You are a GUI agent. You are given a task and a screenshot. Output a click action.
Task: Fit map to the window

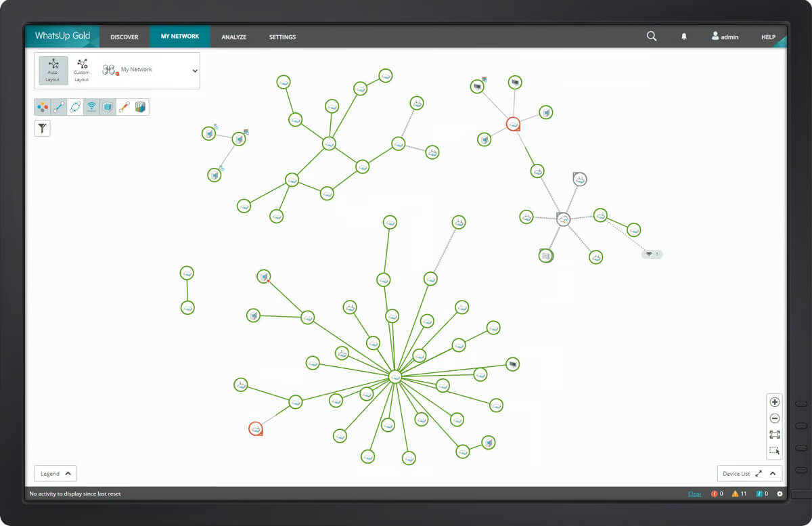775,435
